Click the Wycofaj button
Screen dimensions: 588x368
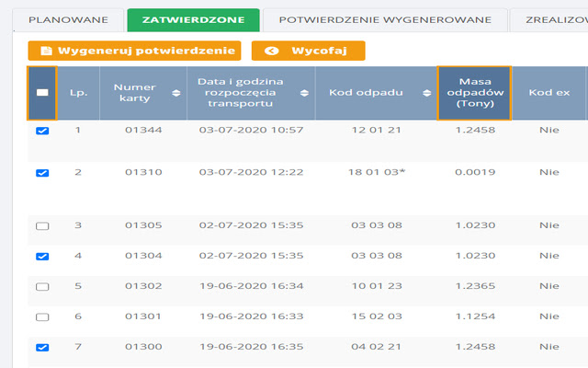point(309,51)
